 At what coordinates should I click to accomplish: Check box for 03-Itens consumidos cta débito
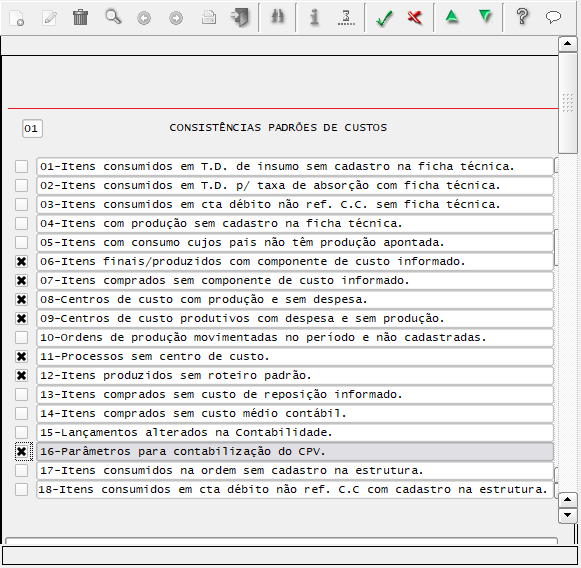tap(21, 205)
